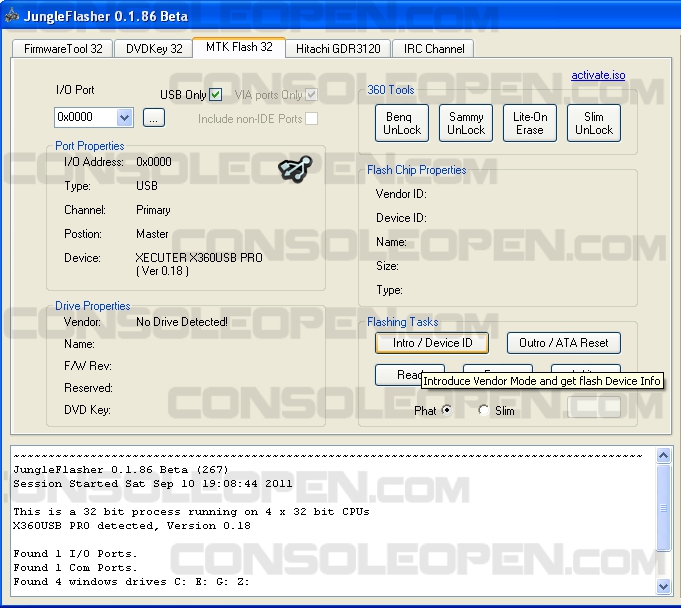
Task: Click the JungleFlasher title bar app icon
Action: [12, 16]
